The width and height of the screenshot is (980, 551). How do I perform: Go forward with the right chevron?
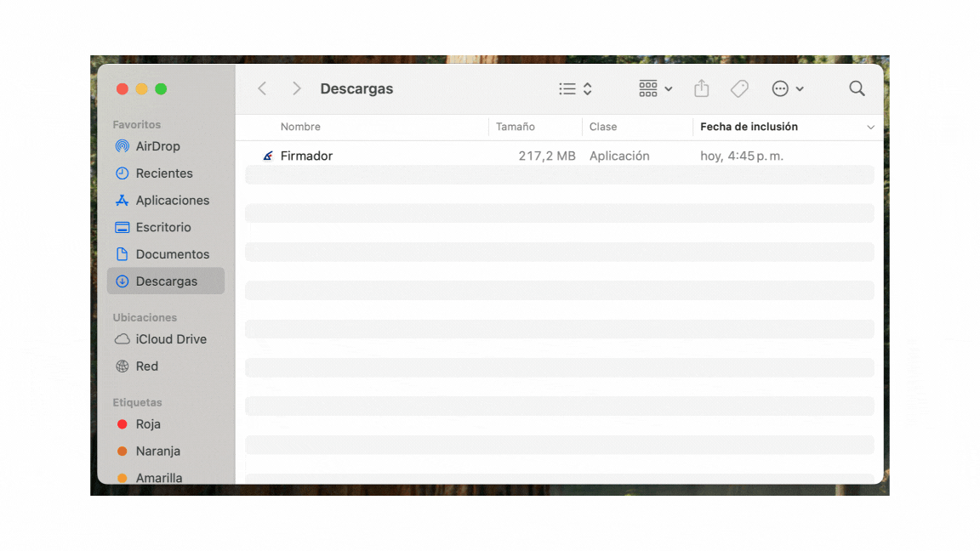(x=296, y=88)
